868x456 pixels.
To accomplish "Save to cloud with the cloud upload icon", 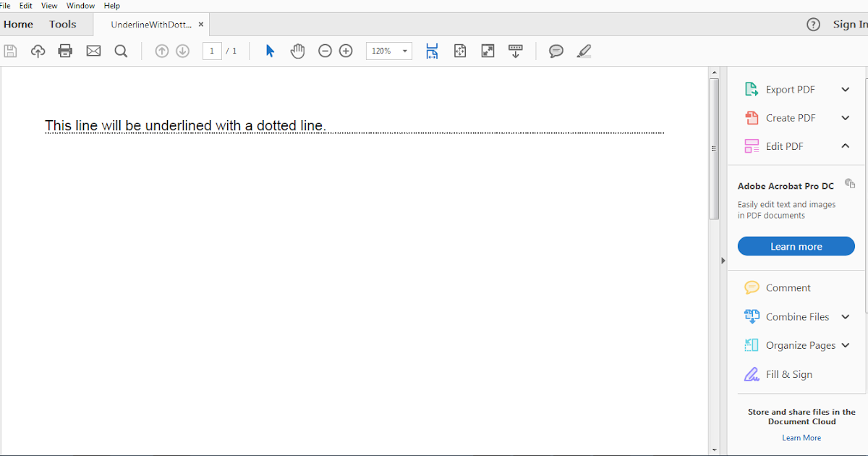I will click(38, 51).
